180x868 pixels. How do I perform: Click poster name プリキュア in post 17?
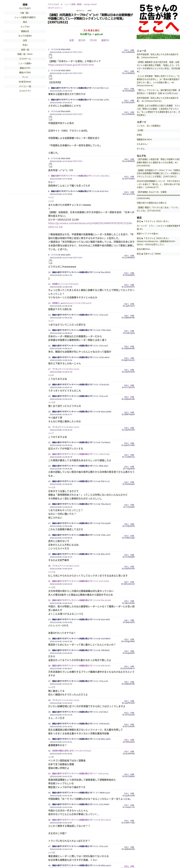point(56,369)
